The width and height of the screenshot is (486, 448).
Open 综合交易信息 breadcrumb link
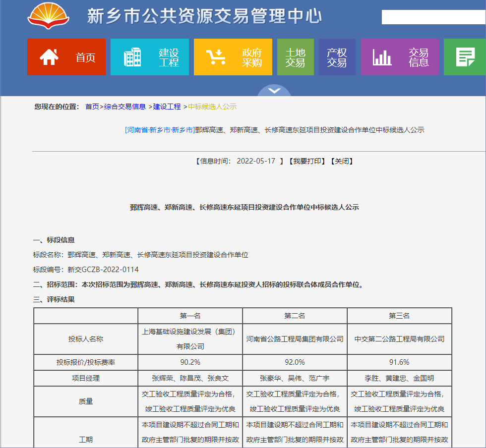pyautogui.click(x=125, y=107)
